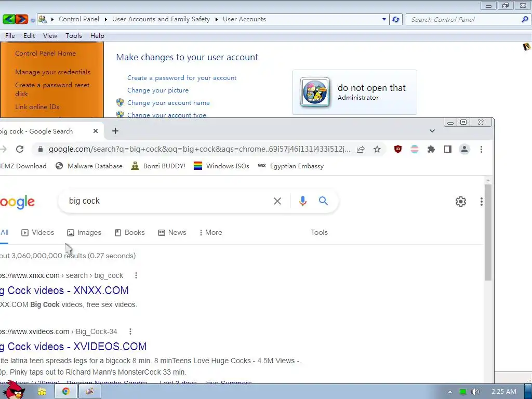The height and width of the screenshot is (399, 532).
Task: Click the voice search microphone icon
Action: [x=303, y=201]
